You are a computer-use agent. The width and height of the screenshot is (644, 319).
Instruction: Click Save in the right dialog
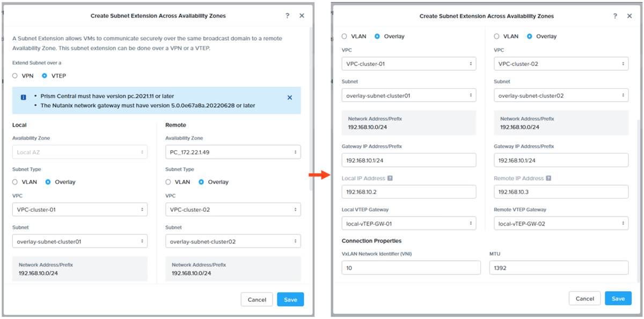point(618,299)
